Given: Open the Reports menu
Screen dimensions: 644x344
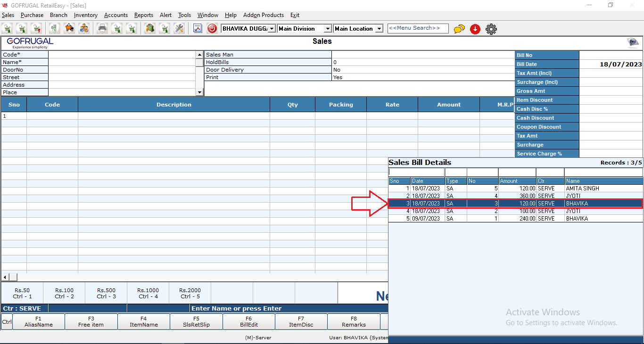Looking at the screenshot, I should [x=143, y=15].
